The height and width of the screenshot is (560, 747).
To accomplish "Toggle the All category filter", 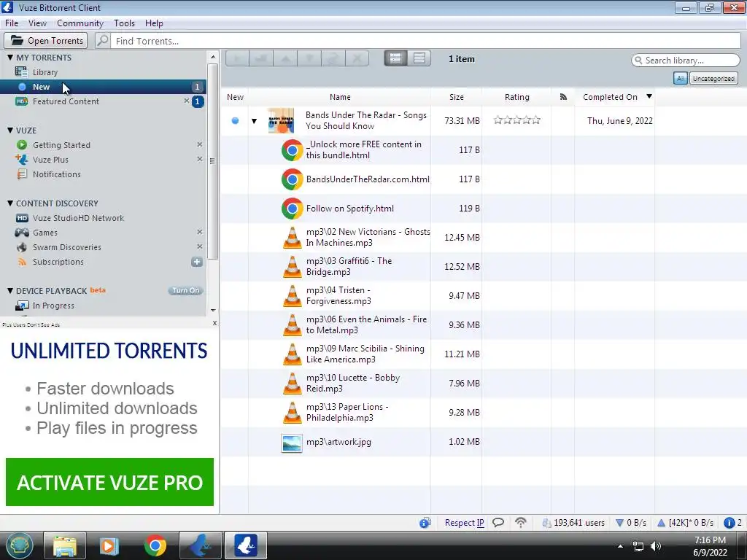I will tap(681, 78).
